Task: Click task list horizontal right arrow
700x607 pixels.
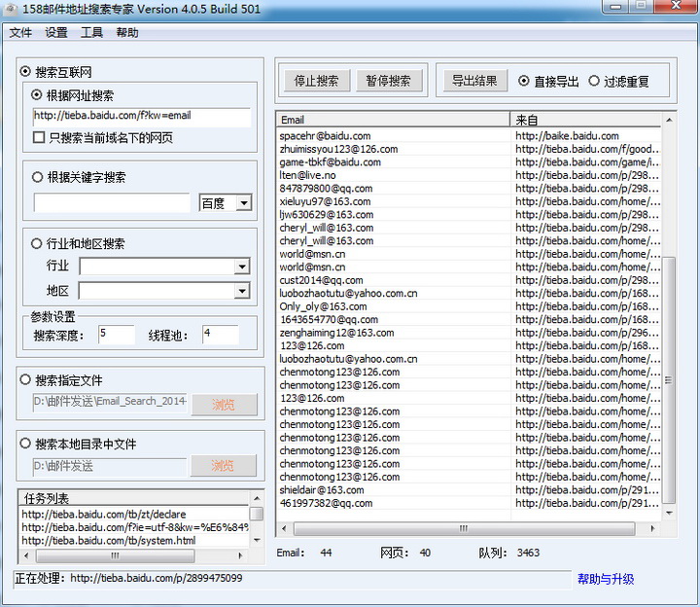Action: [x=240, y=555]
